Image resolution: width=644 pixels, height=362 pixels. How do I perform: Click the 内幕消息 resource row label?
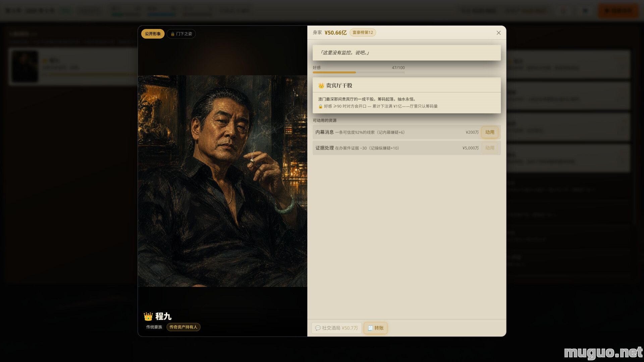point(324,132)
